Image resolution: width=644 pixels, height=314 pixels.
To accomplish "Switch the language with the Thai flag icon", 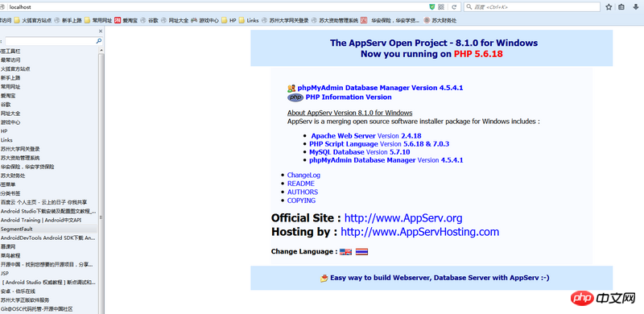I will (x=361, y=251).
